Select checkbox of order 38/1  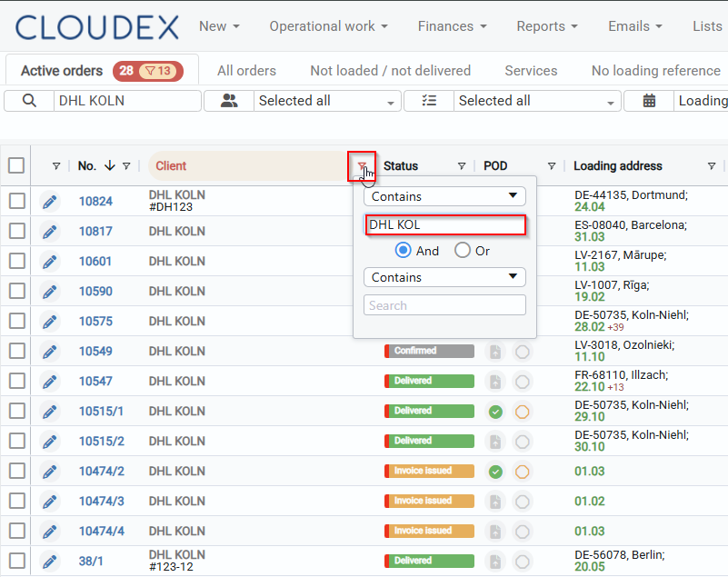(17, 561)
